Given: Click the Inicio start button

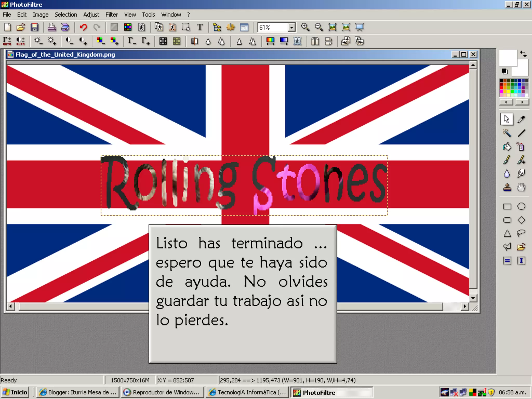Looking at the screenshot, I should pos(15,392).
